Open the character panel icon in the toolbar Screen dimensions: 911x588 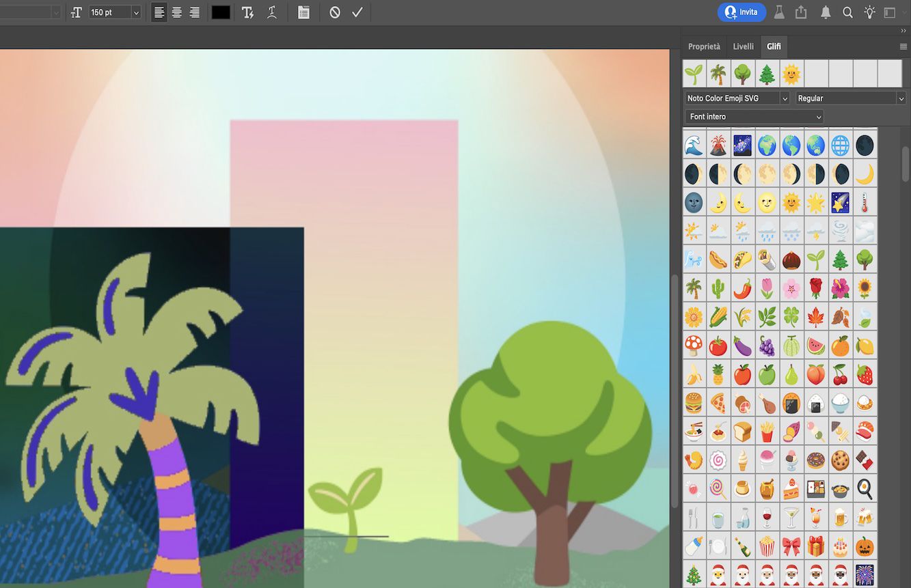coord(303,12)
